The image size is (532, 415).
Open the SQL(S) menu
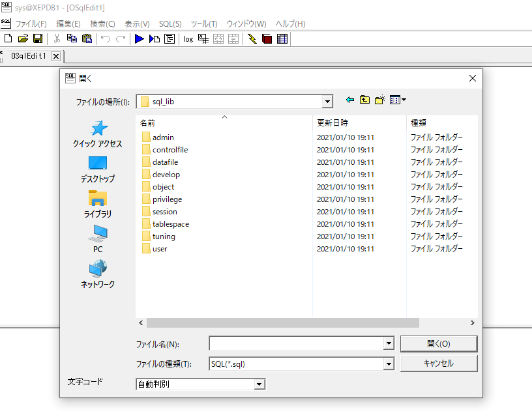[x=170, y=23]
